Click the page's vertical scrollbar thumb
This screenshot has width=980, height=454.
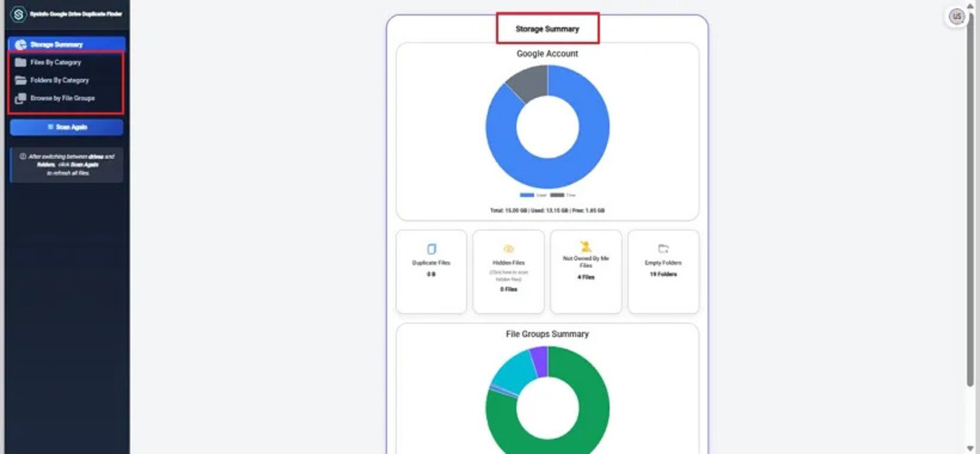tap(970, 200)
